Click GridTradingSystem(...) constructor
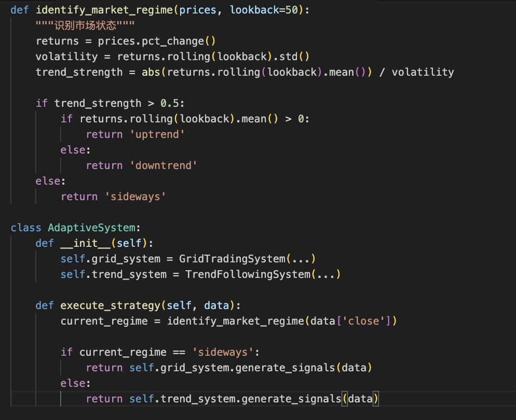This screenshot has height=420, width=516. point(247,259)
